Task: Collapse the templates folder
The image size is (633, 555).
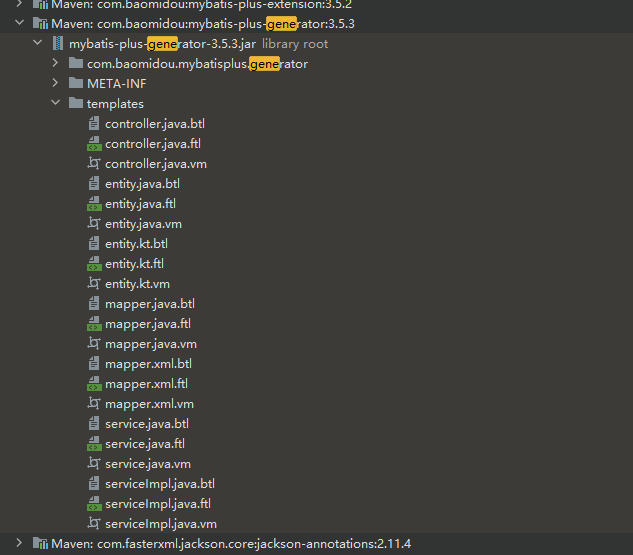Action: pos(55,103)
